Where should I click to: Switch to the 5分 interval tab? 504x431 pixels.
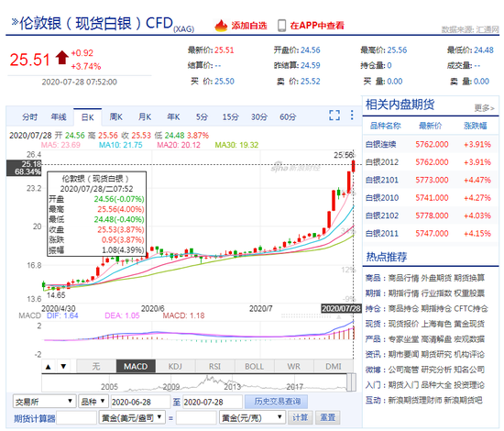202,116
